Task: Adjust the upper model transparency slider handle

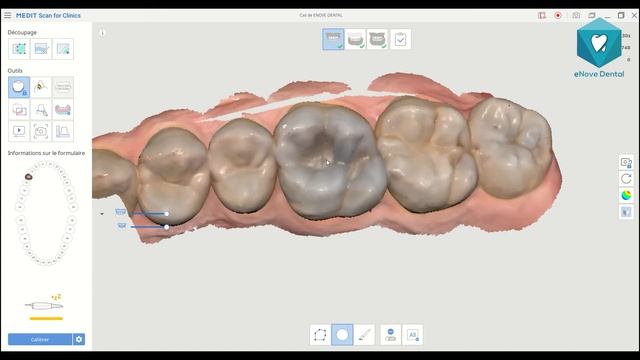Action: pos(167,213)
